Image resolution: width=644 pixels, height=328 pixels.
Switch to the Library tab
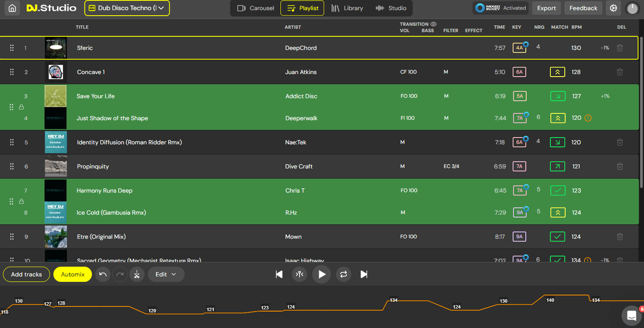[x=347, y=8]
